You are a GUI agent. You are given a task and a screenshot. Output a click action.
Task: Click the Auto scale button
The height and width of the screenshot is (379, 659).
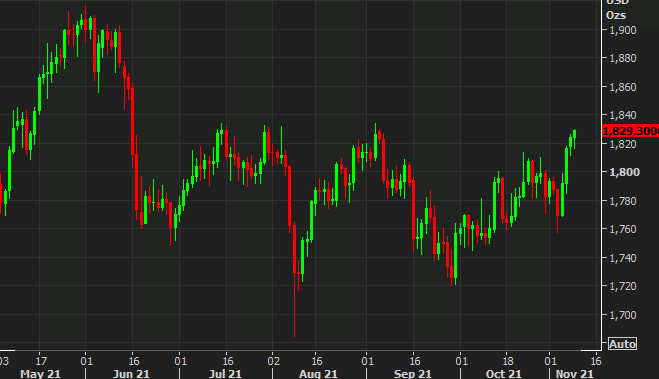click(622, 344)
